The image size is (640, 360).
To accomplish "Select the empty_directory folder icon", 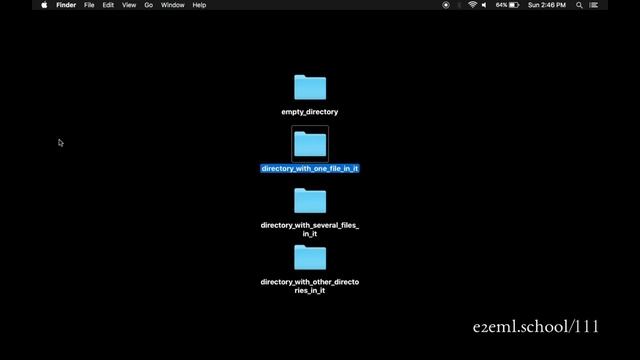I will click(x=310, y=87).
